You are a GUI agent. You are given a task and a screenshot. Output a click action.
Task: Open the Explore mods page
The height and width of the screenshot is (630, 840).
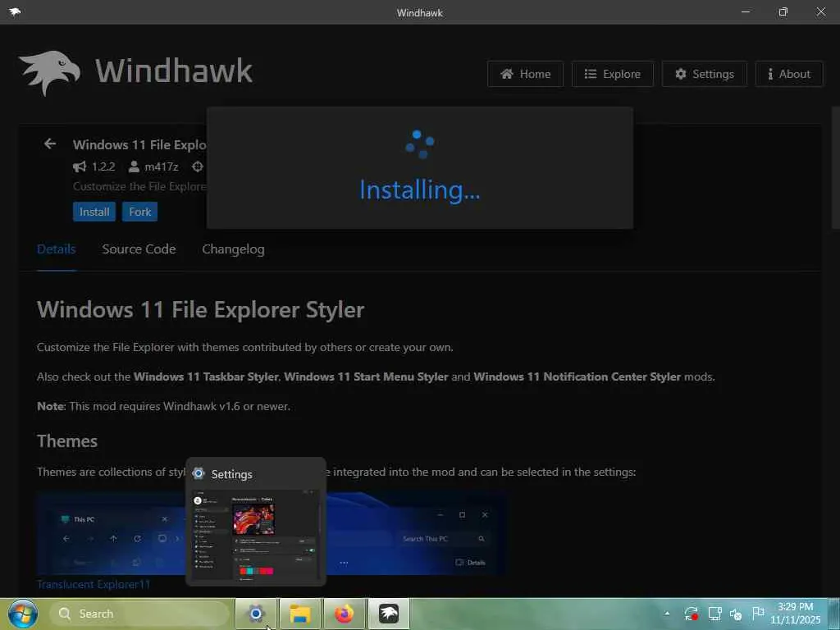click(612, 74)
